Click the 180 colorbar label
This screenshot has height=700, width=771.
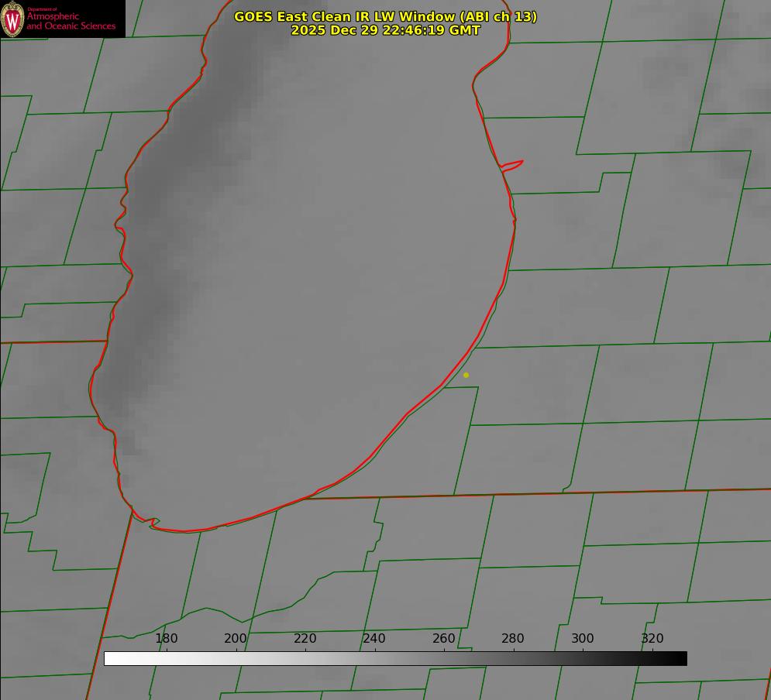coord(166,638)
